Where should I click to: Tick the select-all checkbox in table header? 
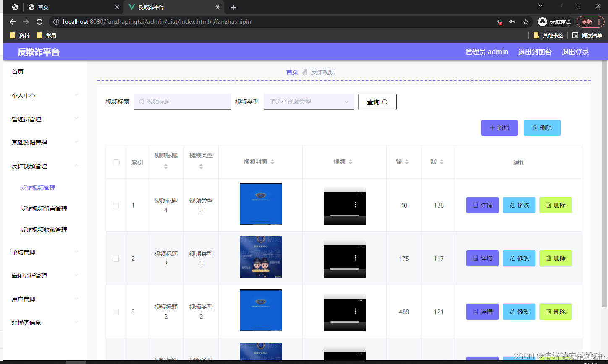[x=117, y=162]
